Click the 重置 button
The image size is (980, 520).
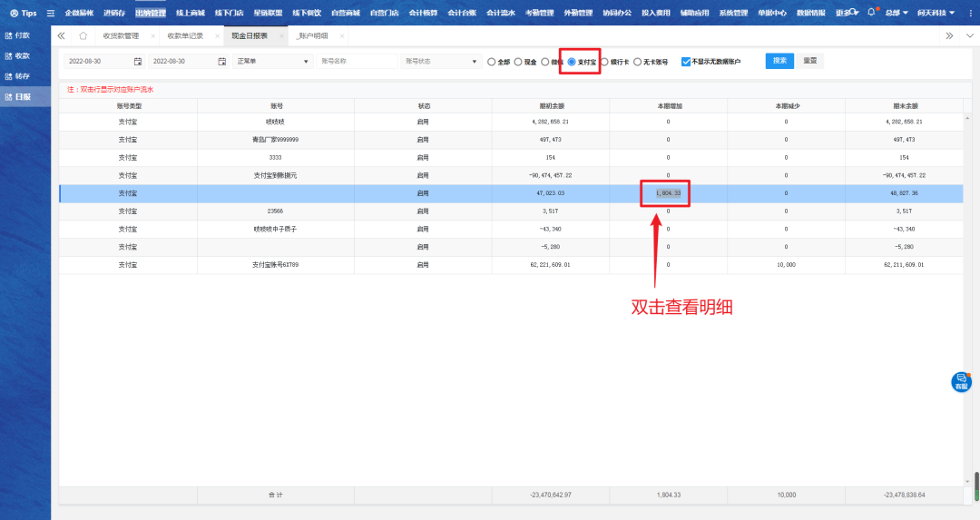(809, 61)
